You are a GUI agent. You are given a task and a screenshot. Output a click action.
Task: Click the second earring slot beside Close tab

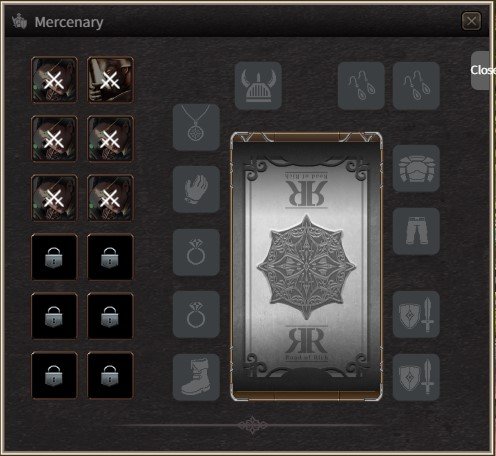coord(416,86)
